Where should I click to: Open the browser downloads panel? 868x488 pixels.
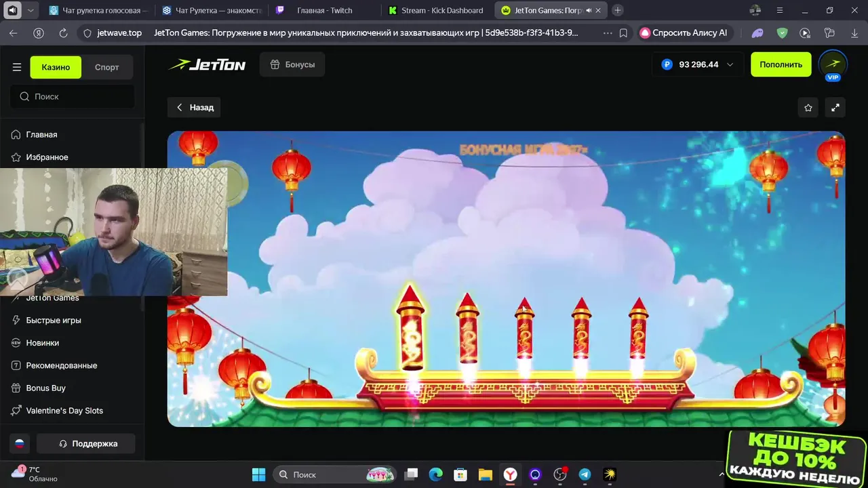(x=854, y=33)
